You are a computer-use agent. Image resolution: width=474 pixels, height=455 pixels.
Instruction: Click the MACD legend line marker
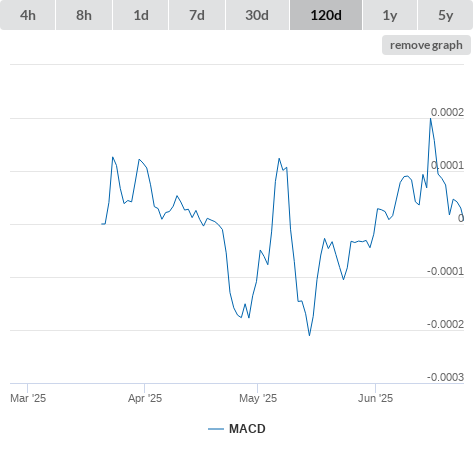point(216,429)
